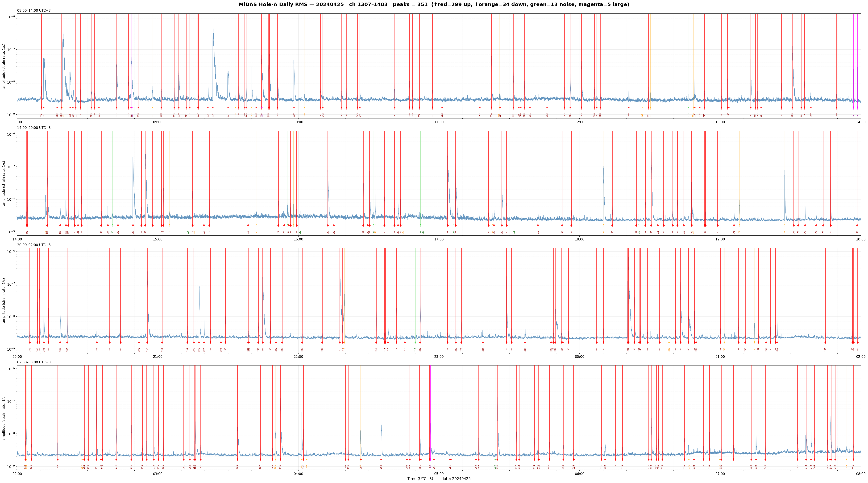Click the 10:00 time tick label

[298, 122]
